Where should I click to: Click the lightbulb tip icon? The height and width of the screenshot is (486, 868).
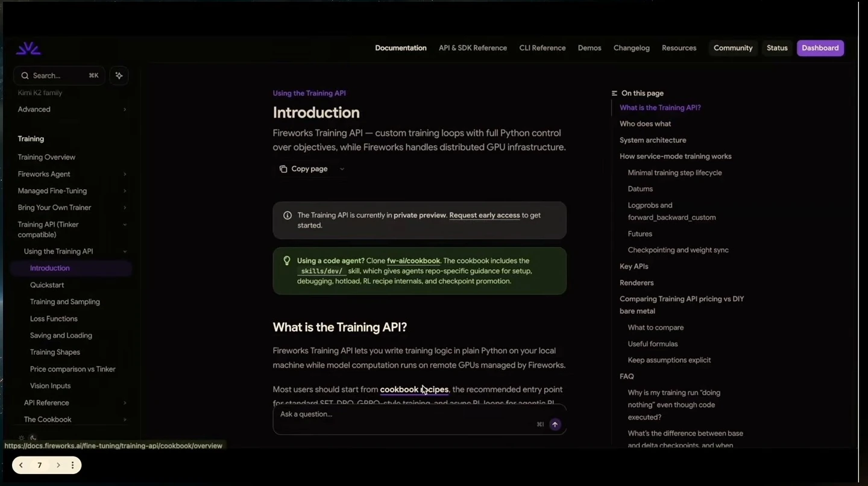(x=287, y=261)
